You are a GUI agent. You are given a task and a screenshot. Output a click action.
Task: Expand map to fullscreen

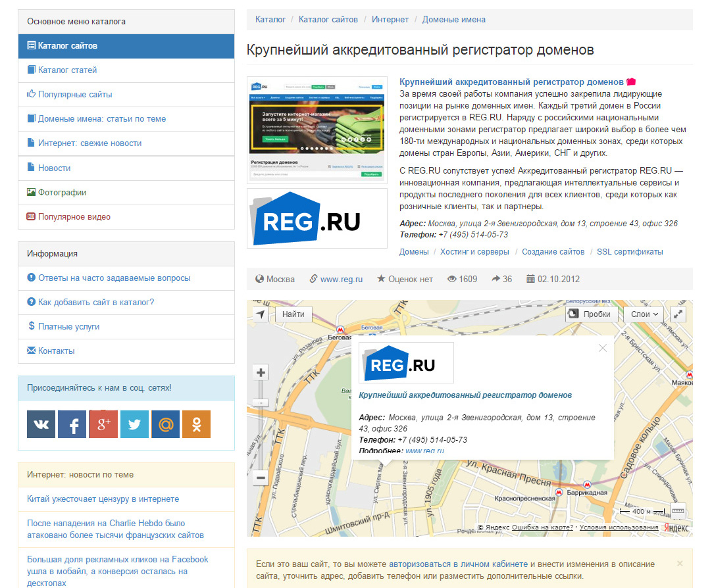click(678, 314)
